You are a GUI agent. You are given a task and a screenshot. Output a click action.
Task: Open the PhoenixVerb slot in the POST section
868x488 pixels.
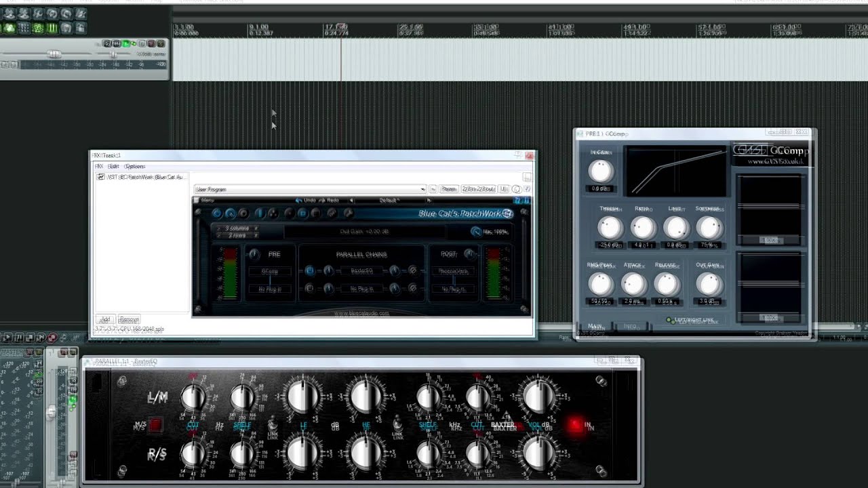(x=453, y=271)
